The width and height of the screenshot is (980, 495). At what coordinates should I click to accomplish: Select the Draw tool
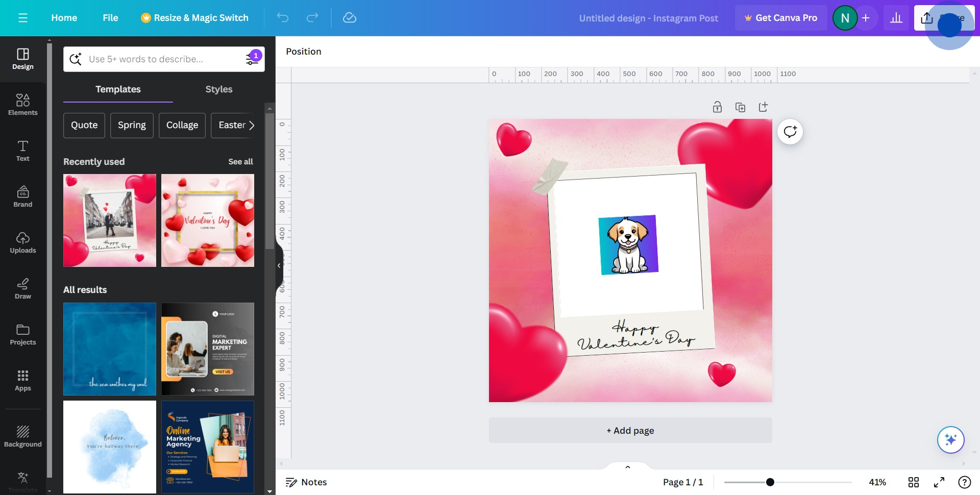23,288
